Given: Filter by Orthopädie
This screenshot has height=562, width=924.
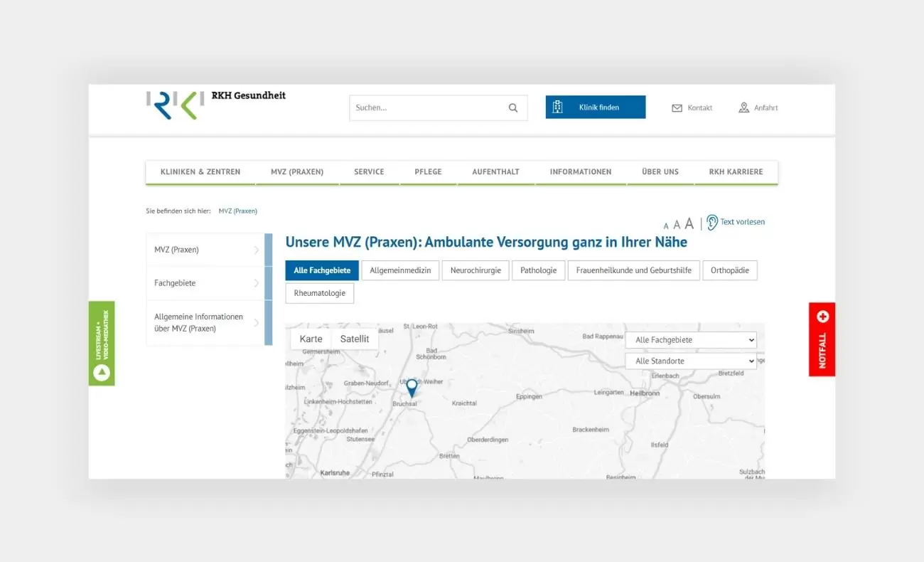Looking at the screenshot, I should 730,270.
